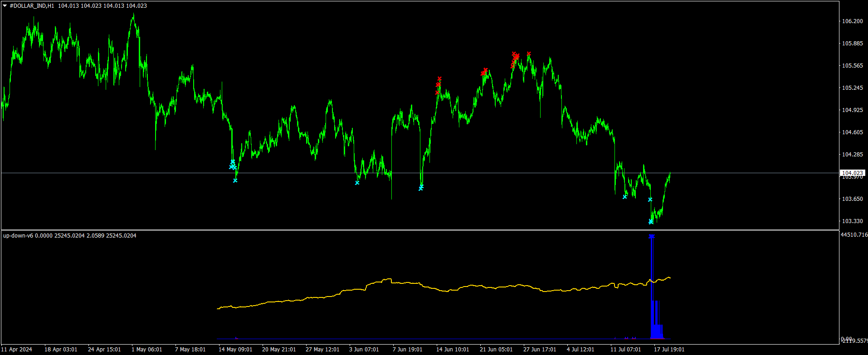
Task: Open the chart menu triangle beside #DOLLAR_IND
Action: click(5, 6)
